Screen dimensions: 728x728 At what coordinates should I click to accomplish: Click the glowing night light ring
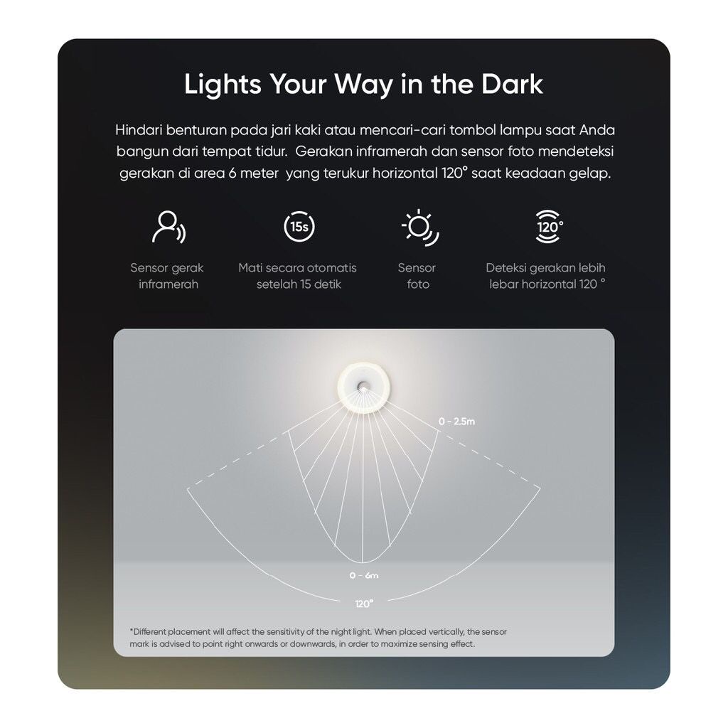point(363,387)
